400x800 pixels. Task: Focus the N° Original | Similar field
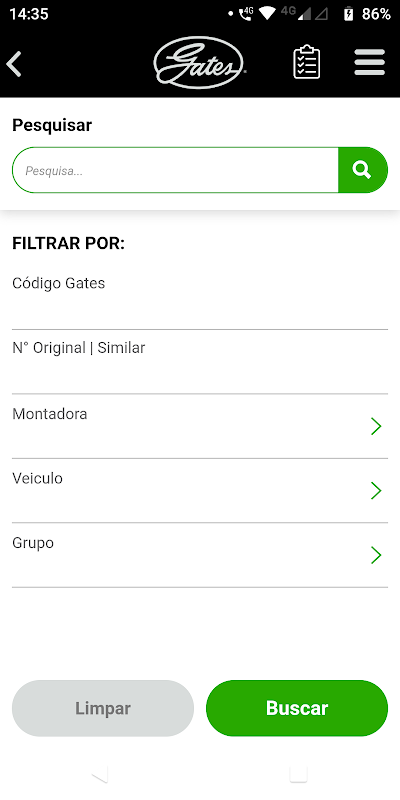tap(200, 362)
